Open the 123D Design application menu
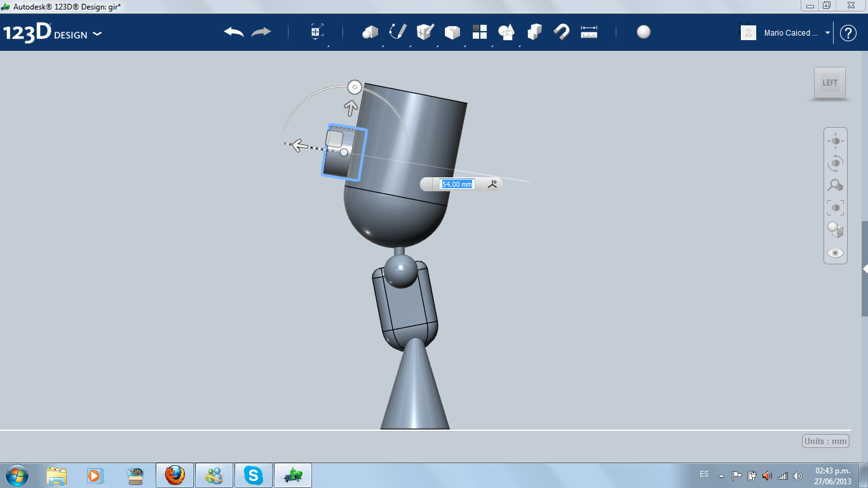The width and height of the screenshot is (868, 488). 52,33
